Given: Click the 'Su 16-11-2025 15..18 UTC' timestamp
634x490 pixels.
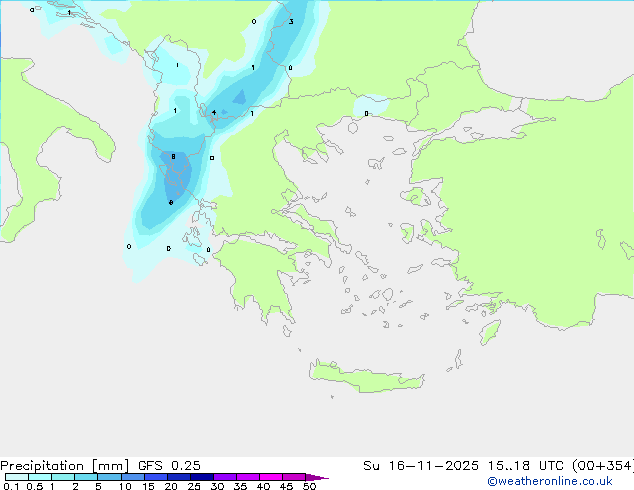Looking at the screenshot, I should [x=463, y=466].
